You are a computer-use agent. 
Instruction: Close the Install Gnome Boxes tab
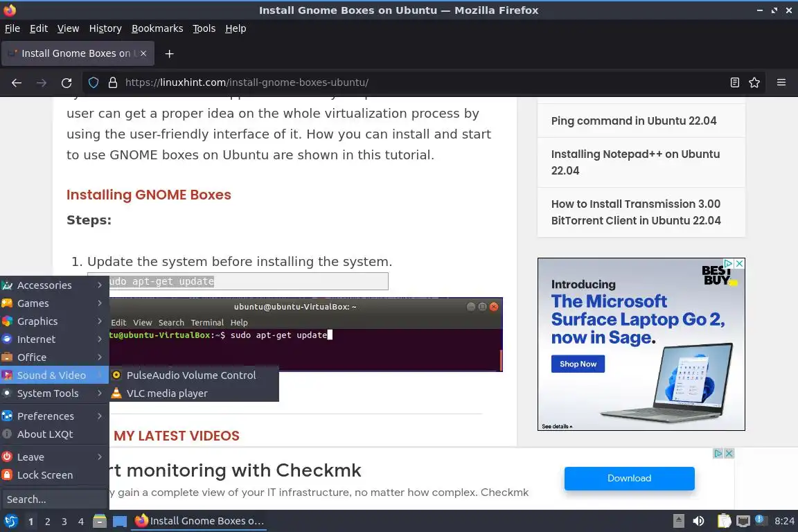[143, 53]
